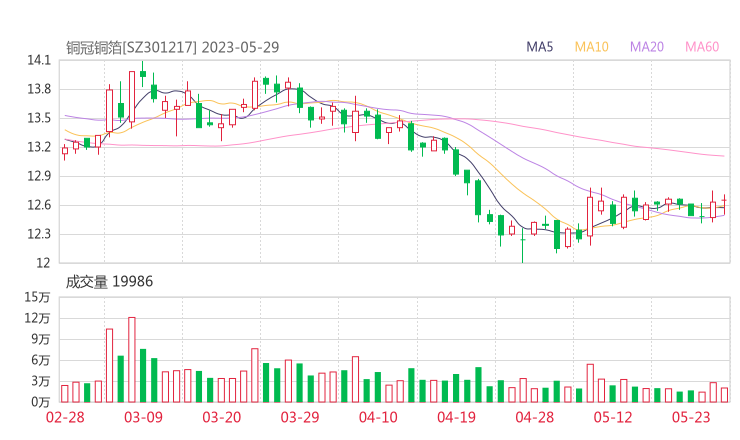Click the first volume bar at 02-28
The image size is (740, 440).
[x=65, y=394]
